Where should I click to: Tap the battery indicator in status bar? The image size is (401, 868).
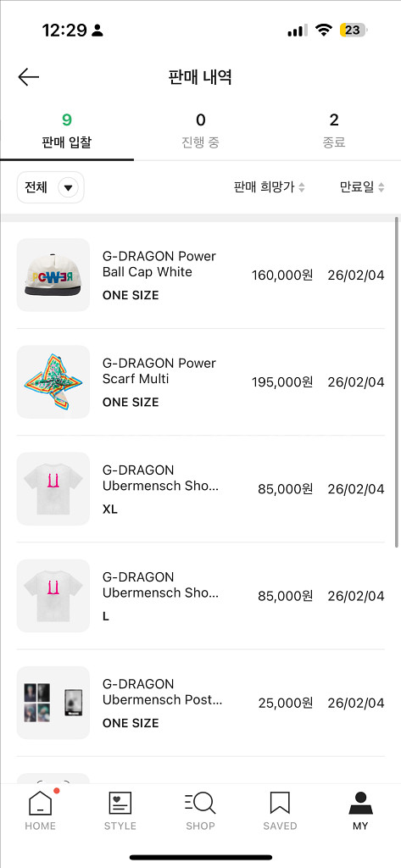[353, 31]
